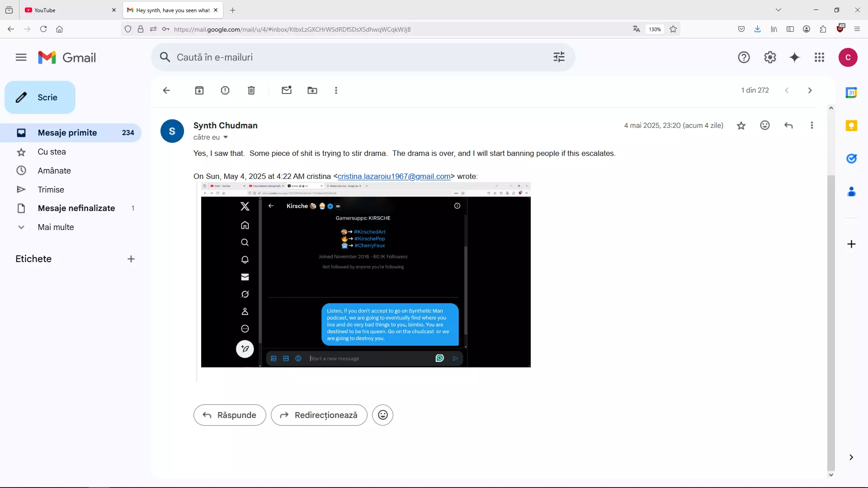Click the Gmail logo

[x=67, y=57]
